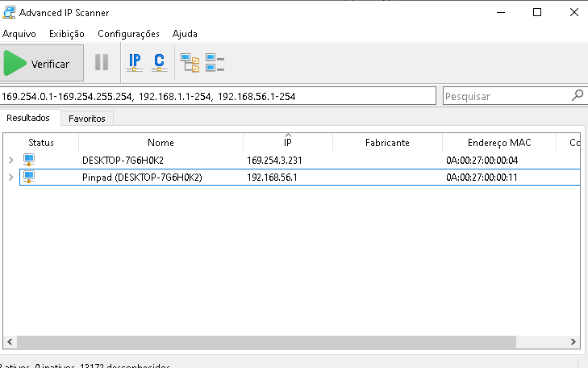Click the expand all tree icon
The height and width of the screenshot is (368, 588).
190,63
